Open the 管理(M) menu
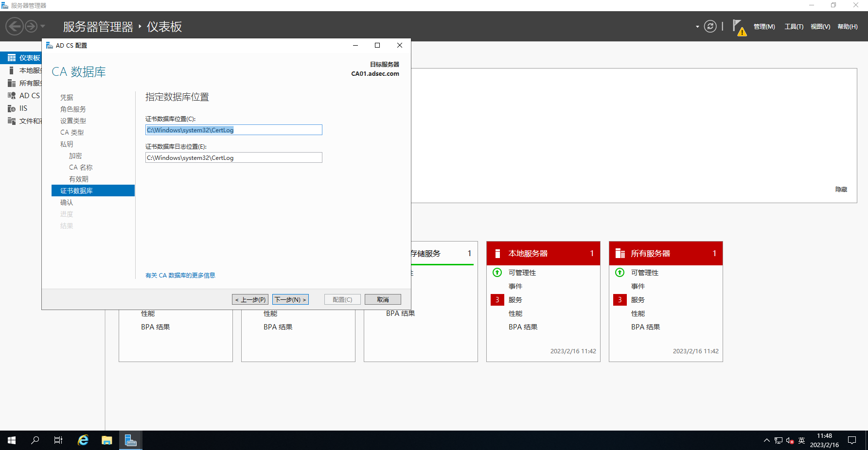Screen dimensions: 868x450 [x=764, y=27]
